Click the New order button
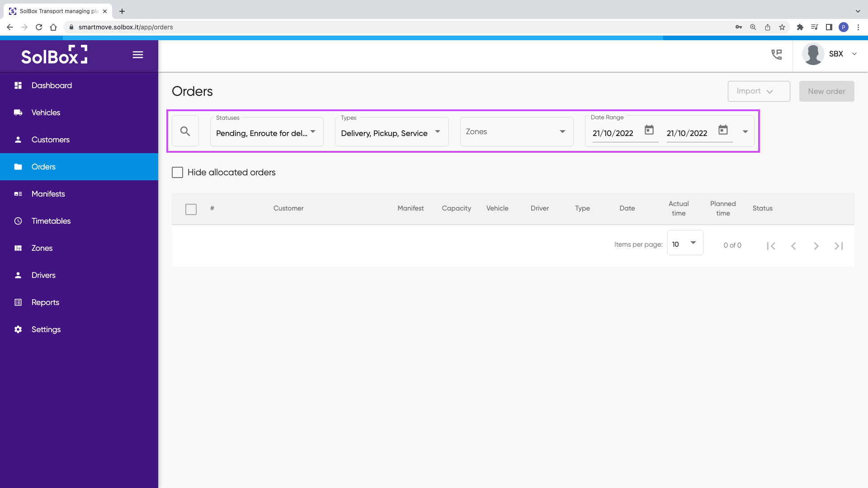 (826, 91)
